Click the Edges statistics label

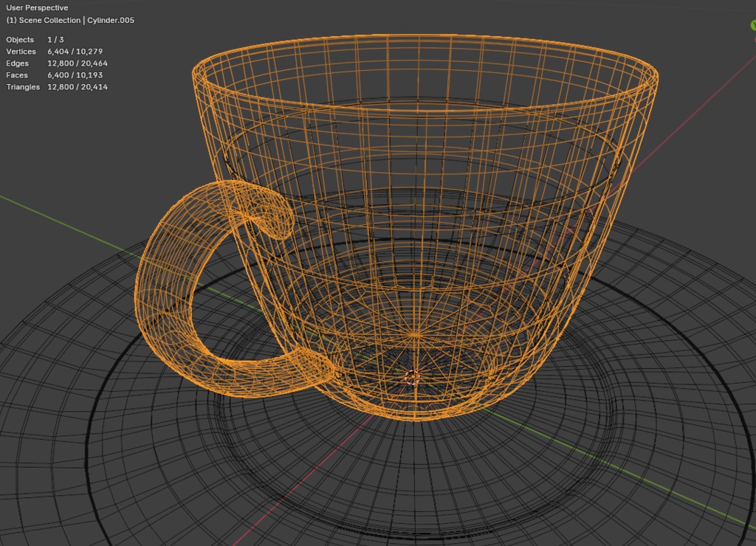coord(18,63)
